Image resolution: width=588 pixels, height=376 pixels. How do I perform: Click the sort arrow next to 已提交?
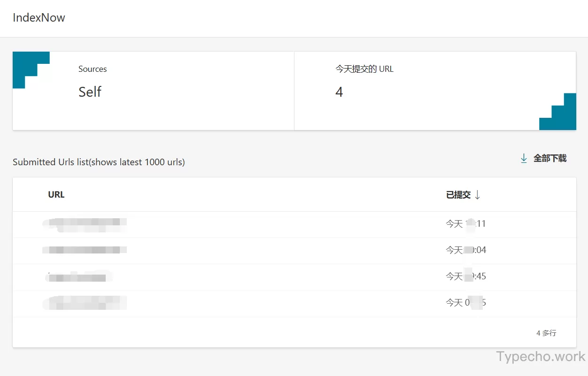pyautogui.click(x=478, y=195)
